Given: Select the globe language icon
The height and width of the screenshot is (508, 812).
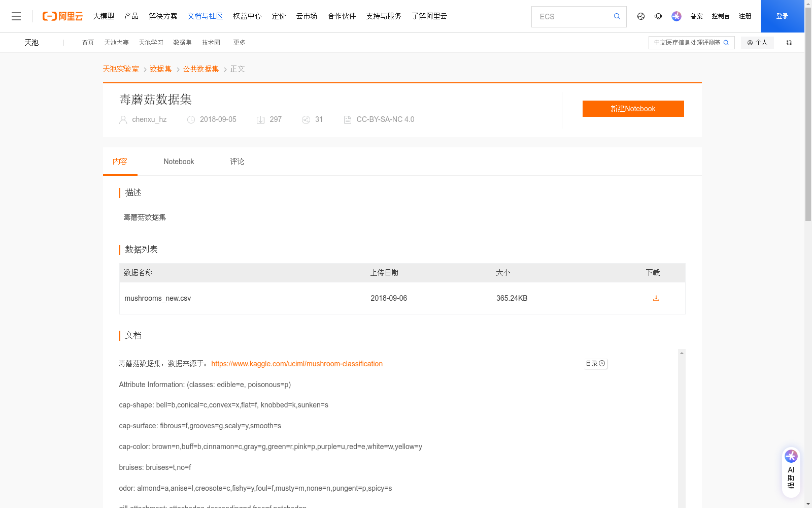Looking at the screenshot, I should 640,16.
